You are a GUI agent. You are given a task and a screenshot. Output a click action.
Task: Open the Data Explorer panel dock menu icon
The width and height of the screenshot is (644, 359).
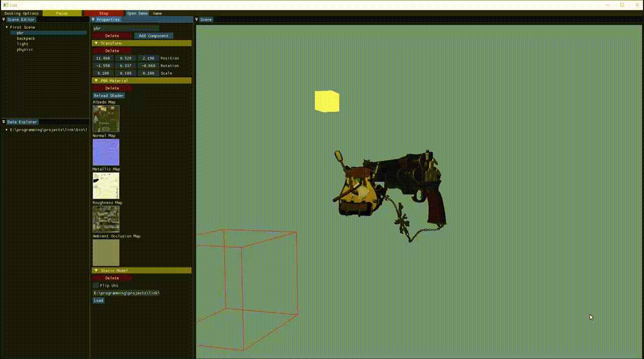click(x=4, y=122)
